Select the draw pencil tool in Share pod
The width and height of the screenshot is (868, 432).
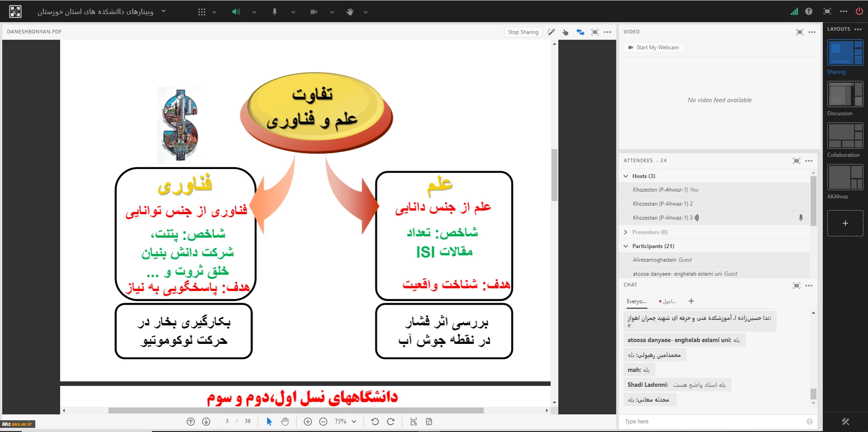[551, 32]
